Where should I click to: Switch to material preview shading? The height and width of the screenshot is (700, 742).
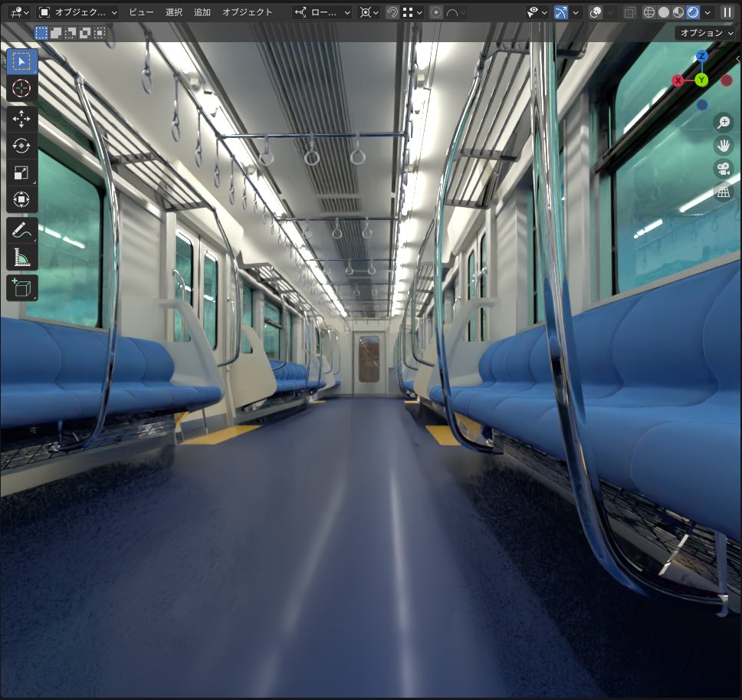tap(678, 12)
